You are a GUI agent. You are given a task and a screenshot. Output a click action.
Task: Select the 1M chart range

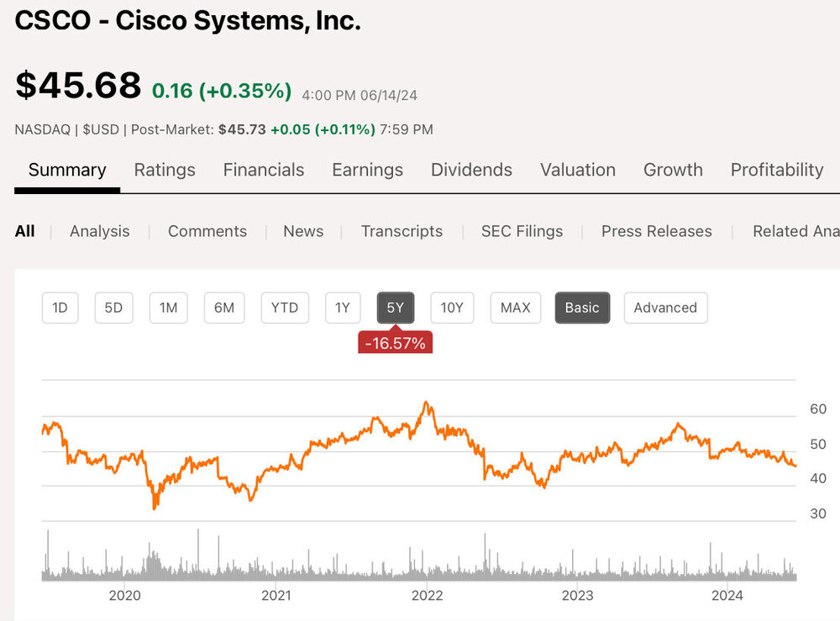[x=169, y=308]
